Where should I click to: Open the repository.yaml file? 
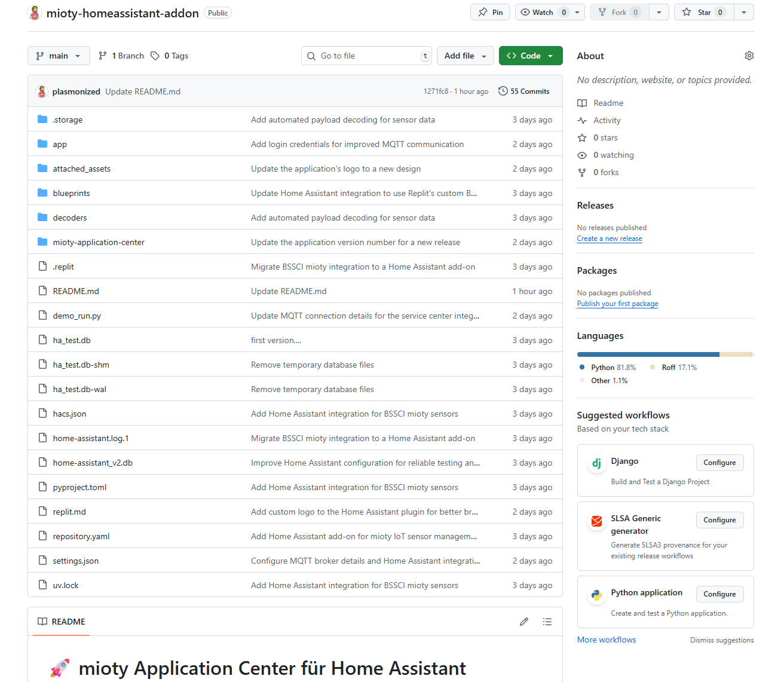point(81,536)
